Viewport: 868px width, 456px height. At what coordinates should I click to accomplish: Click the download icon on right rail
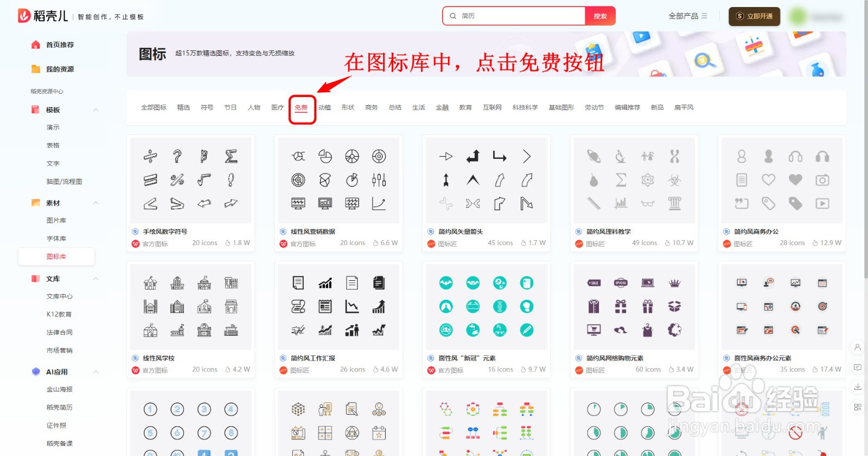pyautogui.click(x=858, y=387)
